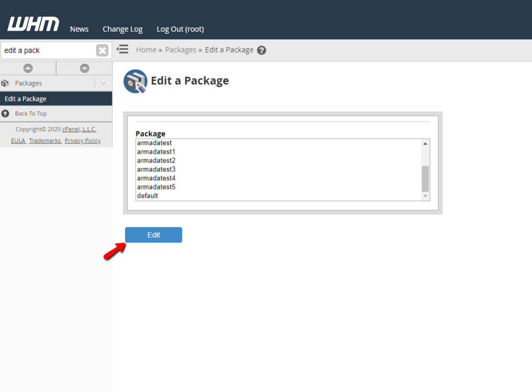Open the Change Log link
Screen dimensions: 532x392
click(123, 29)
